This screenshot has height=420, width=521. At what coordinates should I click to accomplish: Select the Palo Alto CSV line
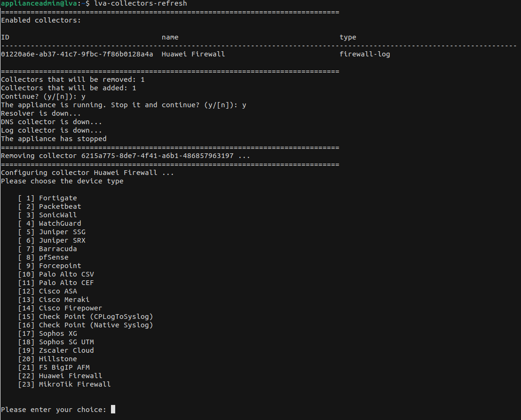(x=66, y=274)
